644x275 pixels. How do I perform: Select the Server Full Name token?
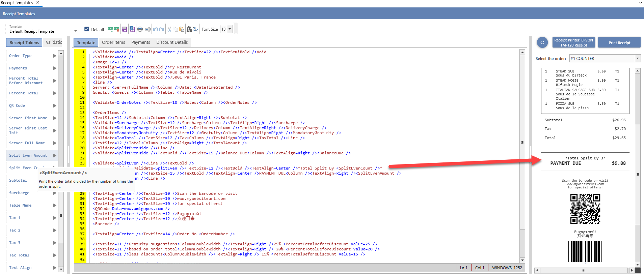[27, 143]
